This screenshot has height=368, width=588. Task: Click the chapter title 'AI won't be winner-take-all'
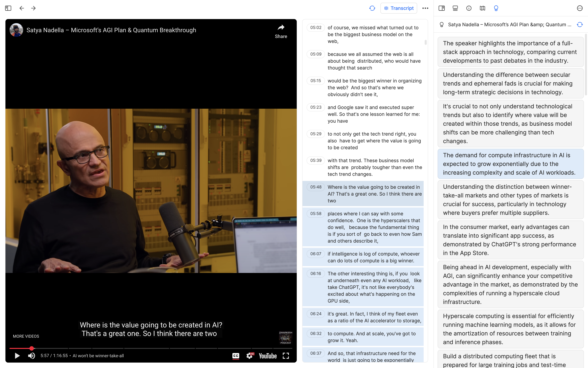point(98,356)
